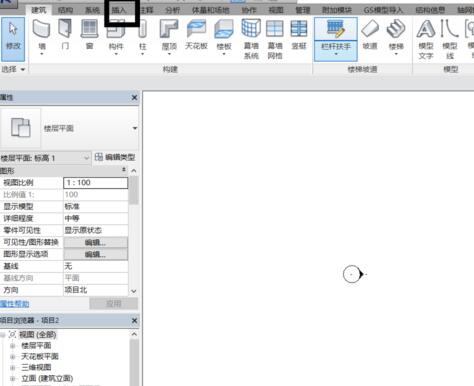Viewport: 474px width, 386px height.
Task: Select the 竖梃 (Mullion) tool
Action: click(299, 35)
